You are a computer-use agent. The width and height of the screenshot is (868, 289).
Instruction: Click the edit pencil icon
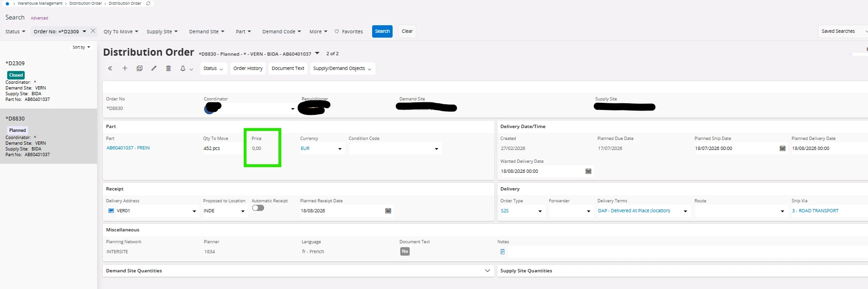154,69
